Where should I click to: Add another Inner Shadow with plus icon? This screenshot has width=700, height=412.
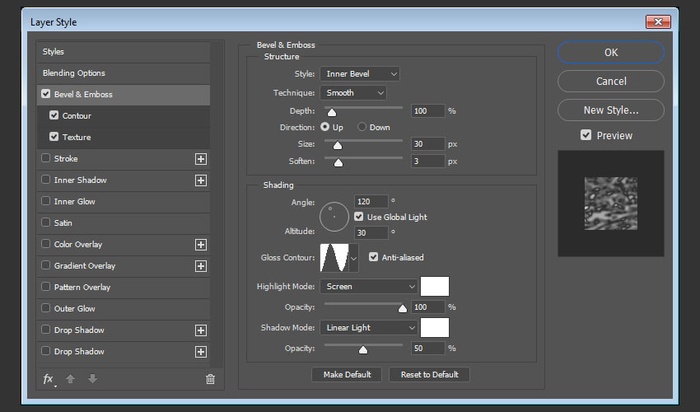click(x=200, y=180)
